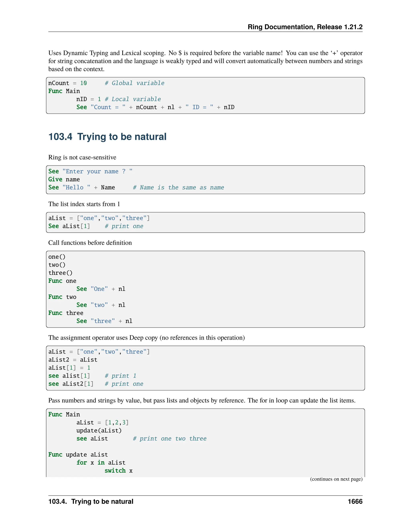Click the '103.4 Trying to be natural' heading
This screenshot has height=532, width=411.
[107, 137]
